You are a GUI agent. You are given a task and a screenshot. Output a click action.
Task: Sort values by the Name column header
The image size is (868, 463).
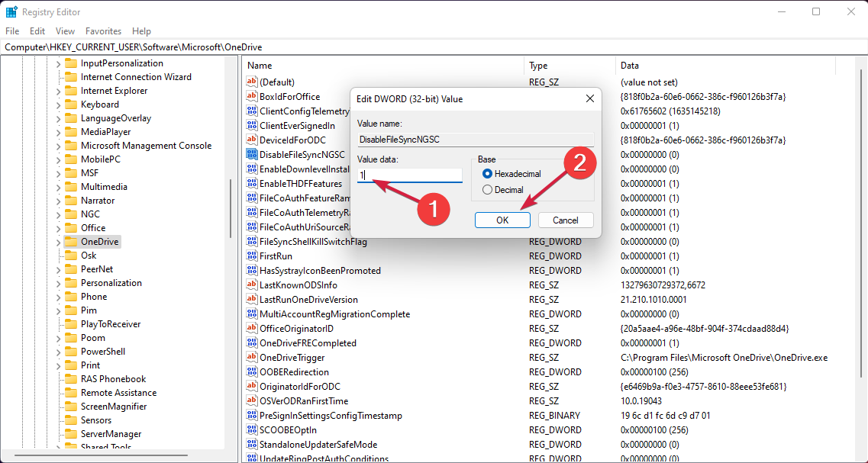pyautogui.click(x=383, y=66)
